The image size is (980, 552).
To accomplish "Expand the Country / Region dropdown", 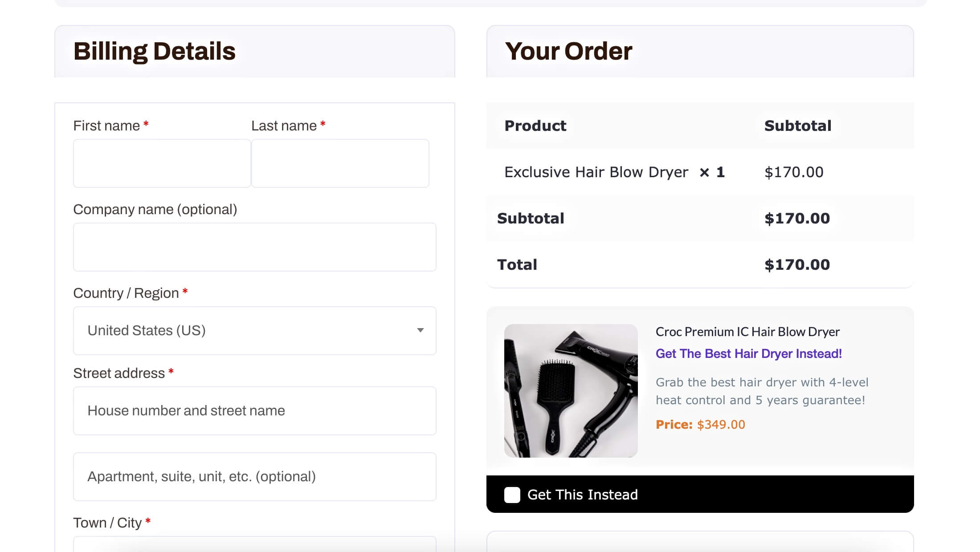I will click(x=254, y=330).
